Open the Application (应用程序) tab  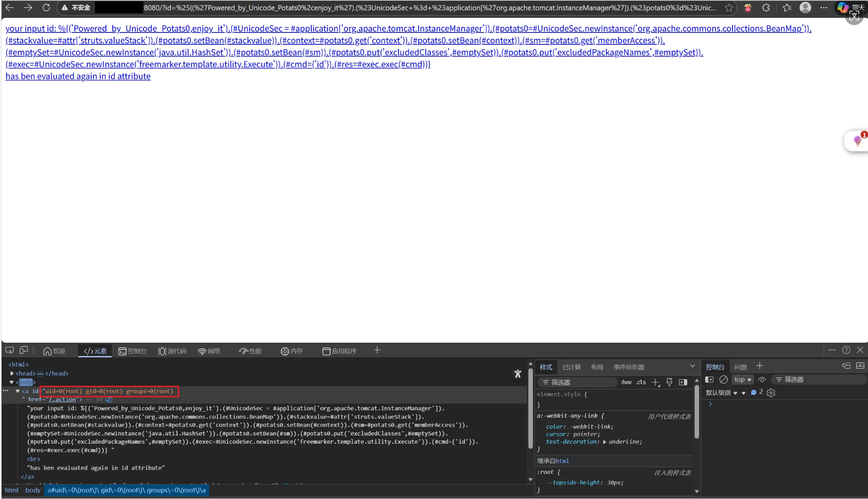pos(339,351)
